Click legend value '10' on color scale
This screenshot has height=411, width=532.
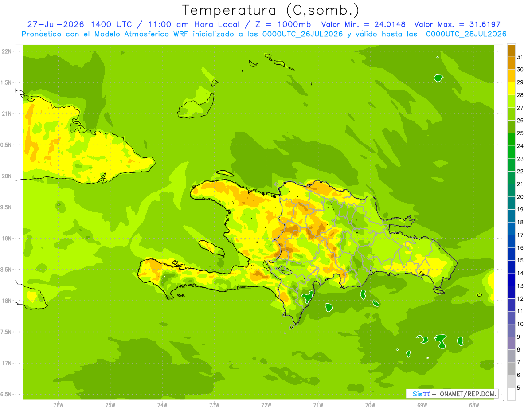[520, 324]
